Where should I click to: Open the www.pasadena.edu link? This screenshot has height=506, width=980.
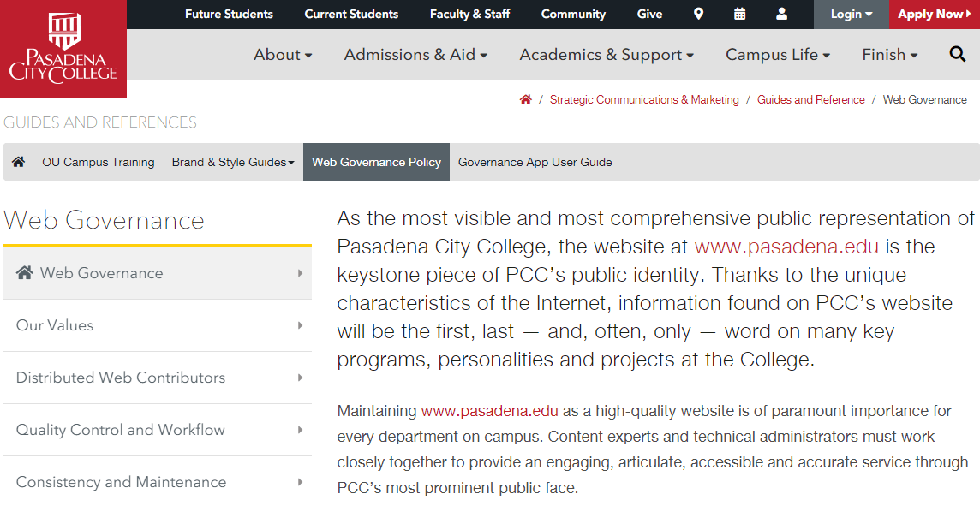coord(786,247)
